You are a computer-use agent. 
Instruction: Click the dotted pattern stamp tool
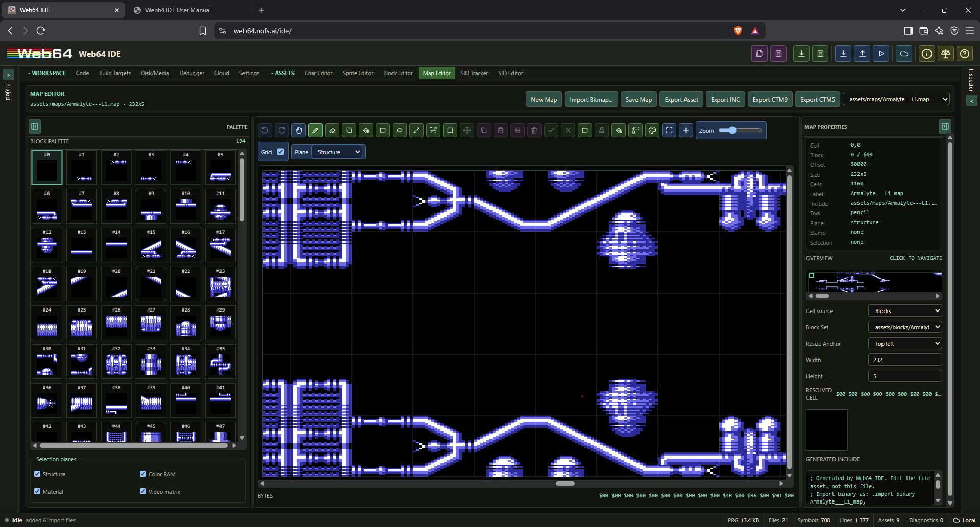(635, 130)
